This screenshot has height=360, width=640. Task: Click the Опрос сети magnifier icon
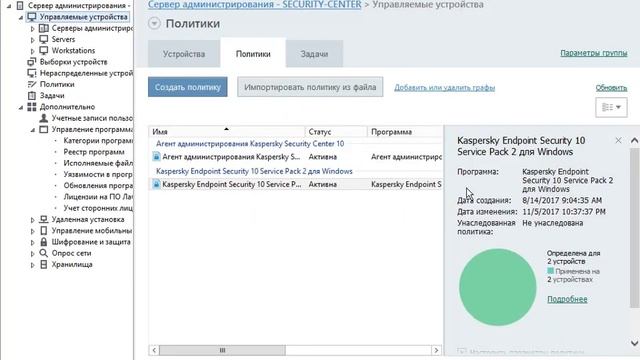pos(44,253)
